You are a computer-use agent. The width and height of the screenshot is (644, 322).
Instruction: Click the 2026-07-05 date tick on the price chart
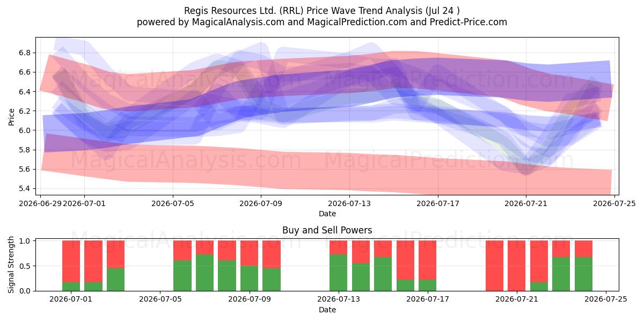173,203
